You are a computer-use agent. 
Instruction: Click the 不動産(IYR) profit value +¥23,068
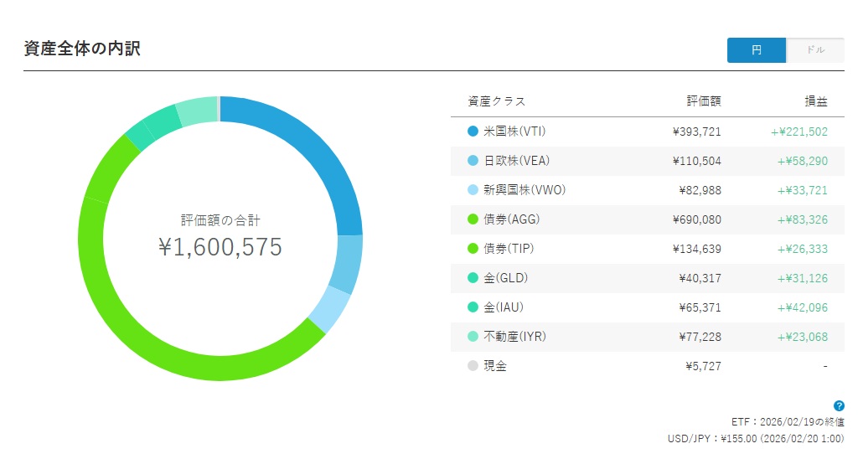pyautogui.click(x=802, y=337)
